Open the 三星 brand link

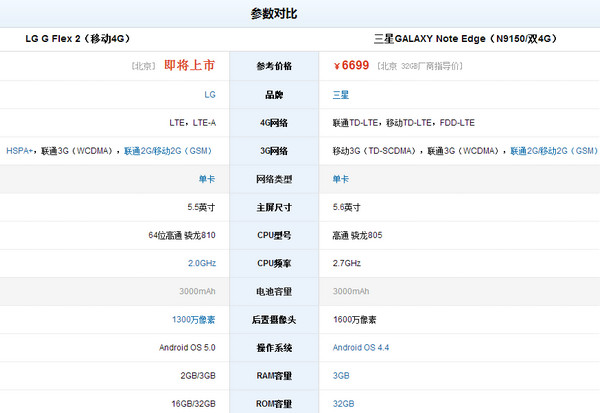(341, 94)
